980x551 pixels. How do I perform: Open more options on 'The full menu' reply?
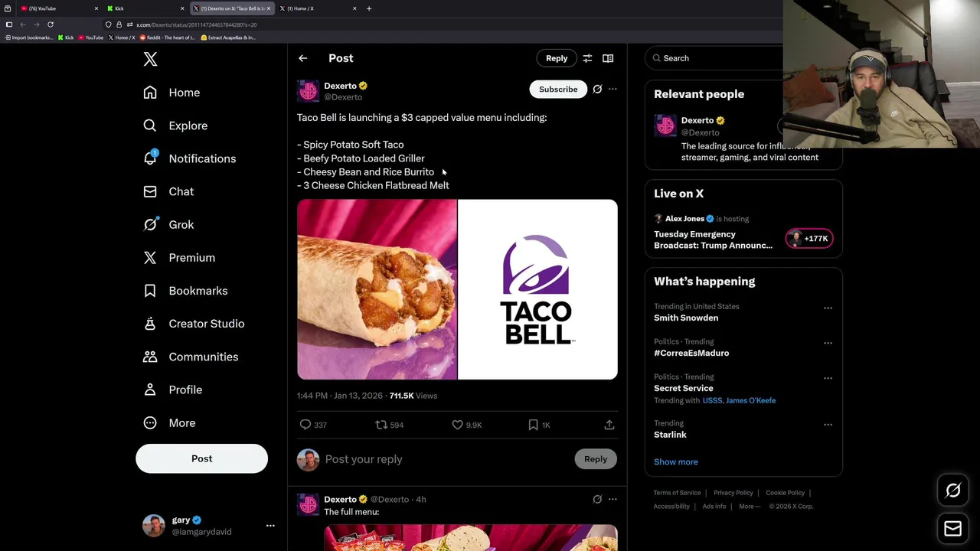612,500
